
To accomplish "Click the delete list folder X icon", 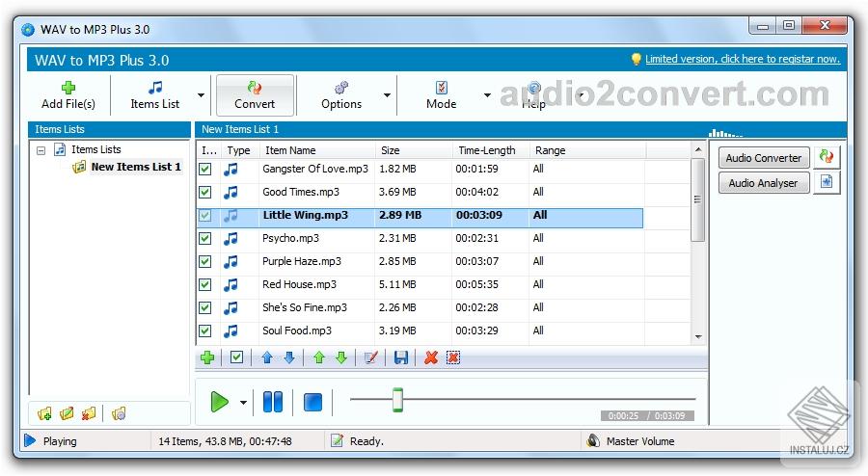I will pos(89,413).
